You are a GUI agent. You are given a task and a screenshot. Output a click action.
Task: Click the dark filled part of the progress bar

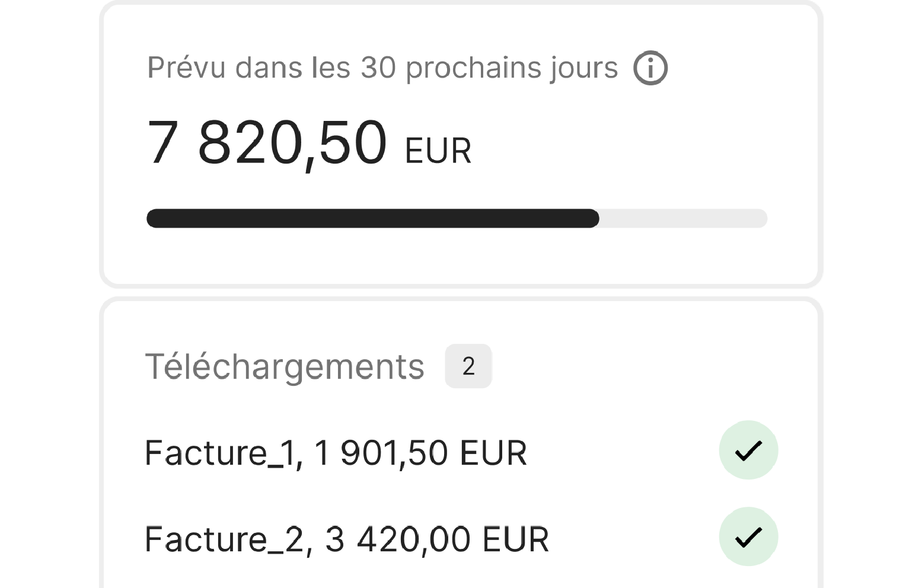(372, 218)
